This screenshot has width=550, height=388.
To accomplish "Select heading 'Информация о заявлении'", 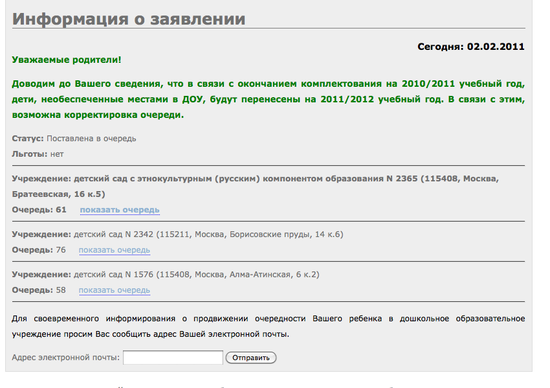I will 129,19.
